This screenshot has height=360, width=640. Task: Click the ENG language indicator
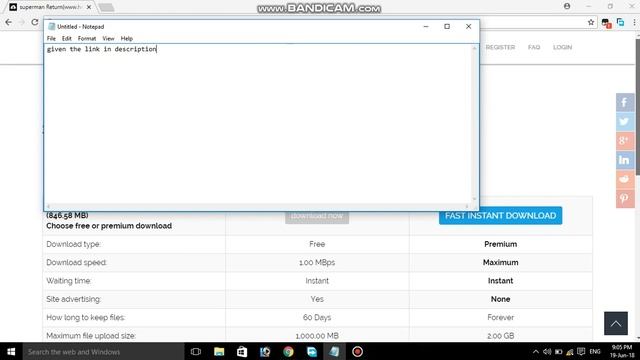pos(595,351)
